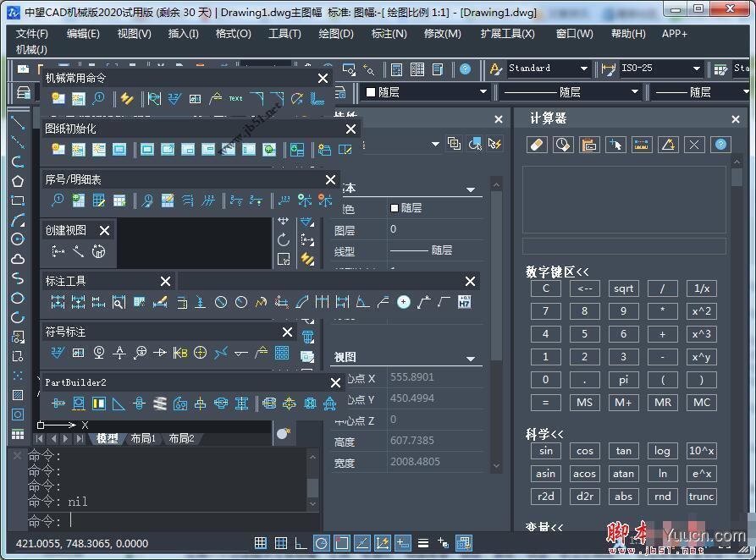Expand the 变量<< section in calculator
This screenshot has width=756, height=560.
544,526
